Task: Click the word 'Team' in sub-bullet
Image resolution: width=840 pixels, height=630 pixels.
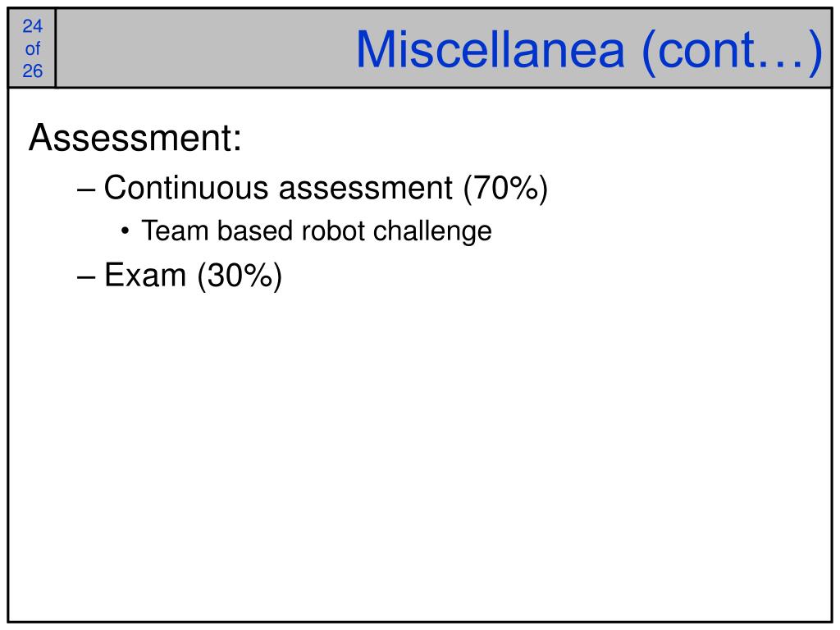Action: pyautogui.click(x=176, y=231)
